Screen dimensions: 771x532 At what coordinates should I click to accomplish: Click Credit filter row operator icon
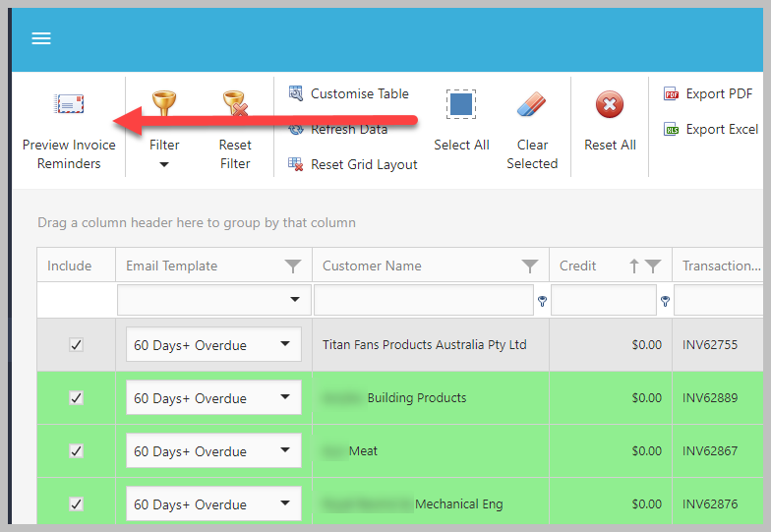pyautogui.click(x=665, y=301)
